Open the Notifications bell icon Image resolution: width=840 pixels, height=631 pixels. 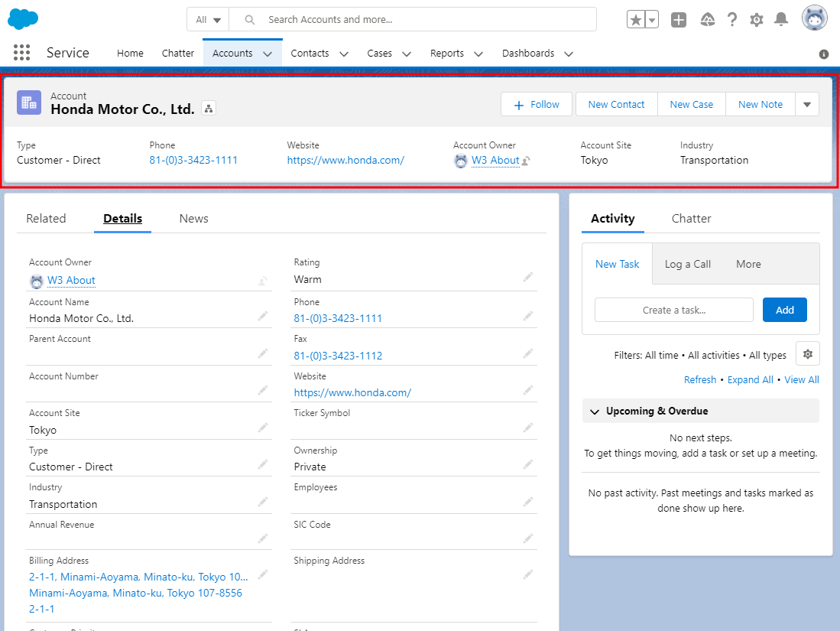(781, 20)
